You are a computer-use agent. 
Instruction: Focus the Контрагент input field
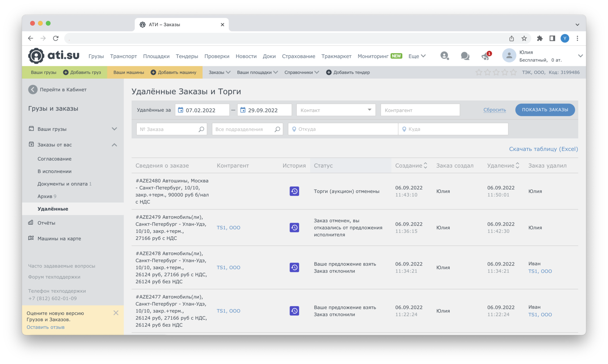tap(420, 110)
